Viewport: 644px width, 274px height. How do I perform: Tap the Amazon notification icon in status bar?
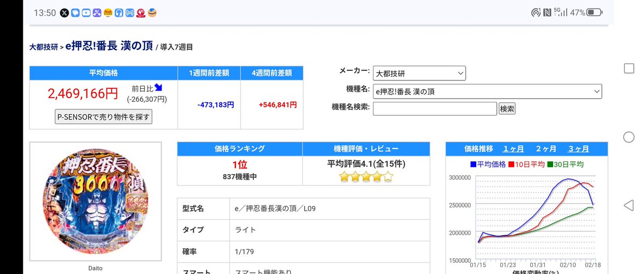(151, 13)
